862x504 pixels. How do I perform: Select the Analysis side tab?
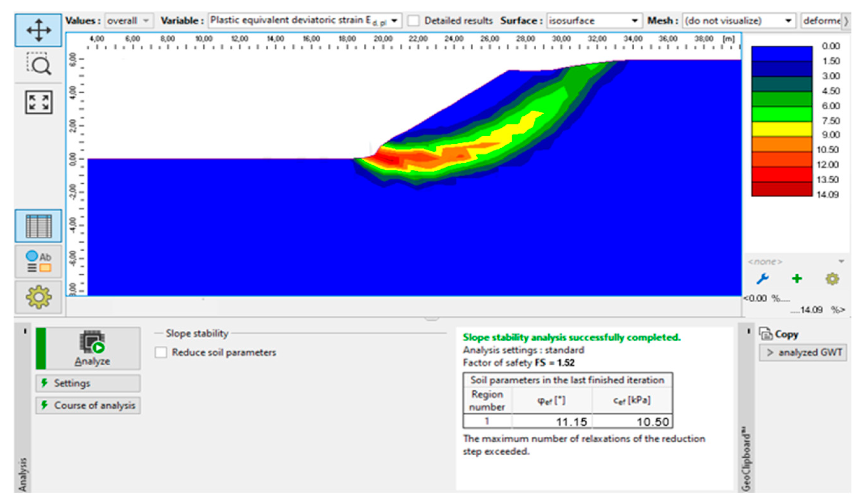click(x=23, y=475)
